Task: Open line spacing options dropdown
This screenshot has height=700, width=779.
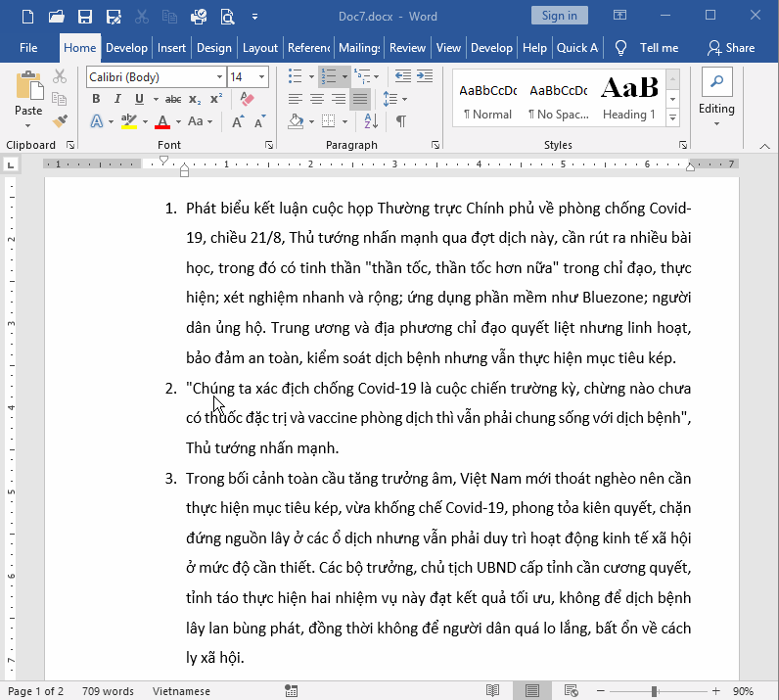Action: coord(404,99)
